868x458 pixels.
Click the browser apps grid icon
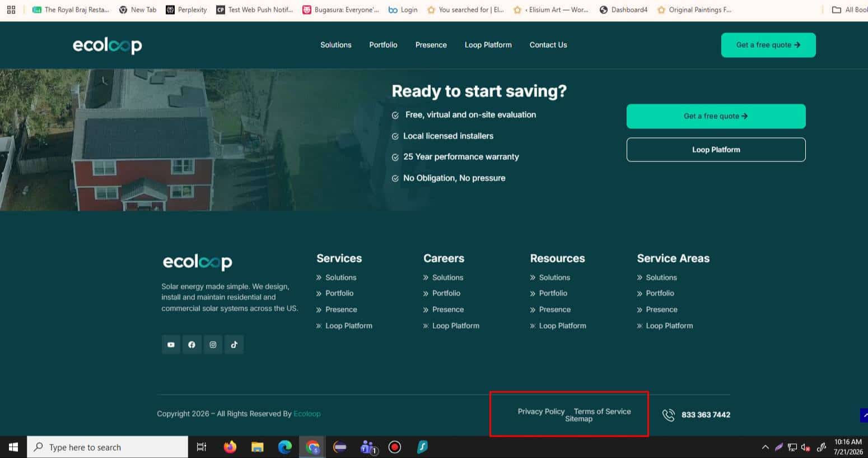(x=11, y=10)
